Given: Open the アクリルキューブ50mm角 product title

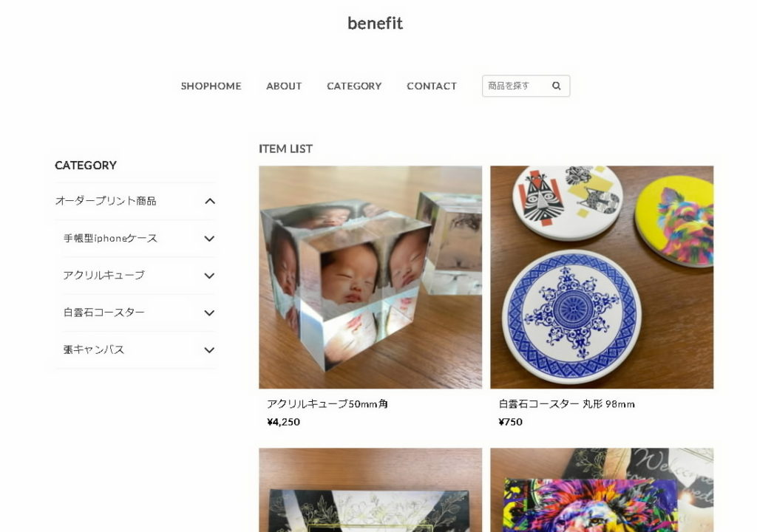Looking at the screenshot, I should (327, 404).
